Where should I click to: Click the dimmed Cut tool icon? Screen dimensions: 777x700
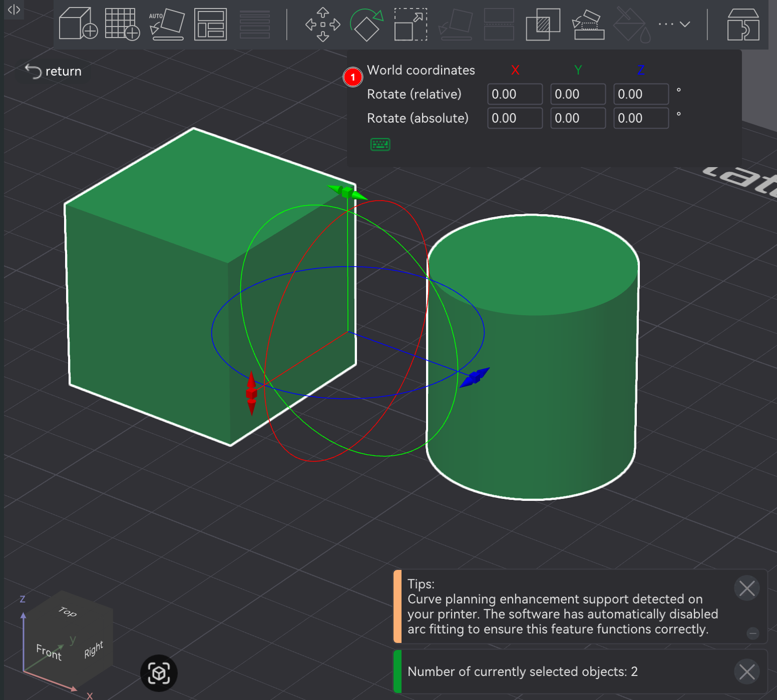[x=499, y=24]
